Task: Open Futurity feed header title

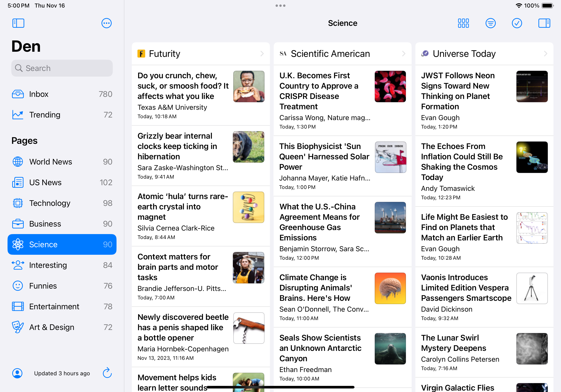Action: 164,54
